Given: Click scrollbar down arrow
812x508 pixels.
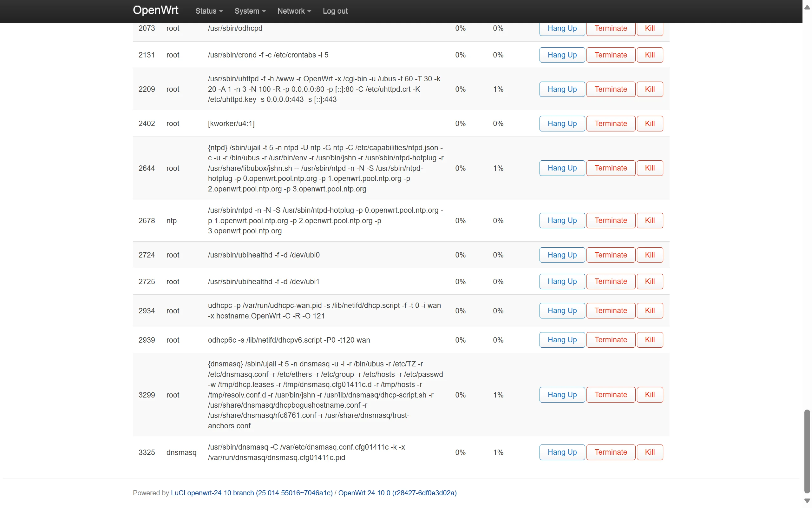Looking at the screenshot, I should click(807, 501).
